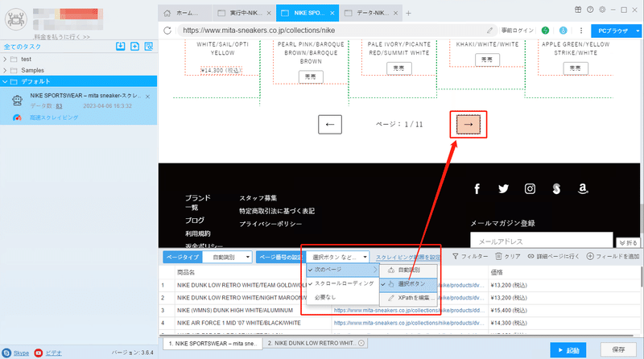This screenshot has height=359, width=644.
Task: Click the previous page left arrow button
Action: click(330, 125)
